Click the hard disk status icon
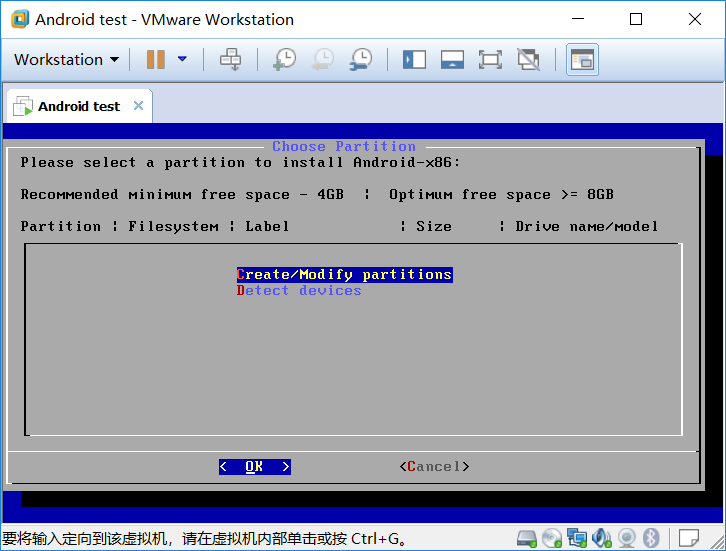The image size is (726, 551). point(526,538)
